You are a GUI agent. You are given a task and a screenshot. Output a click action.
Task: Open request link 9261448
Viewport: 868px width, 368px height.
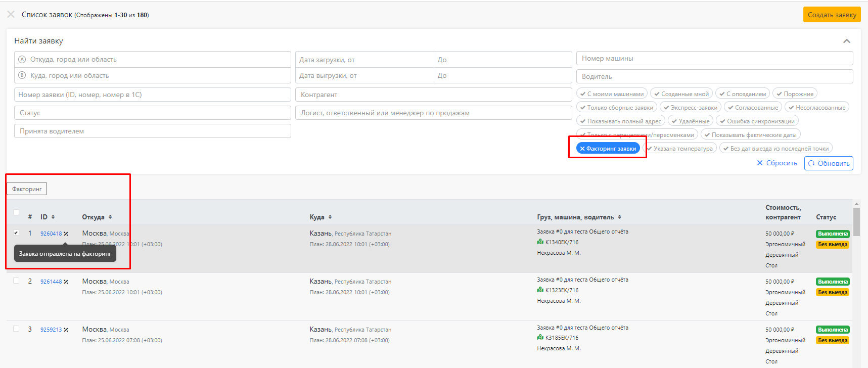tap(51, 282)
